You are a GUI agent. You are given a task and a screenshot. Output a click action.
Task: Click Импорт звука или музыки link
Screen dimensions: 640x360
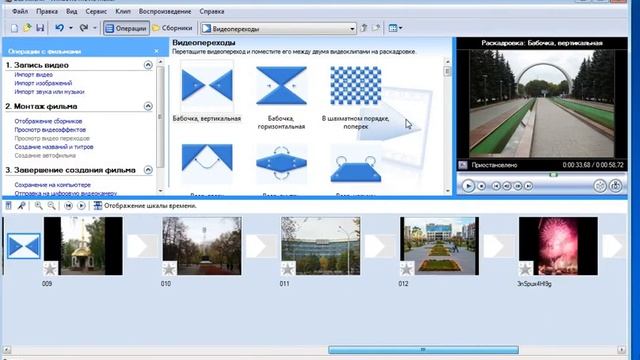[x=49, y=92]
